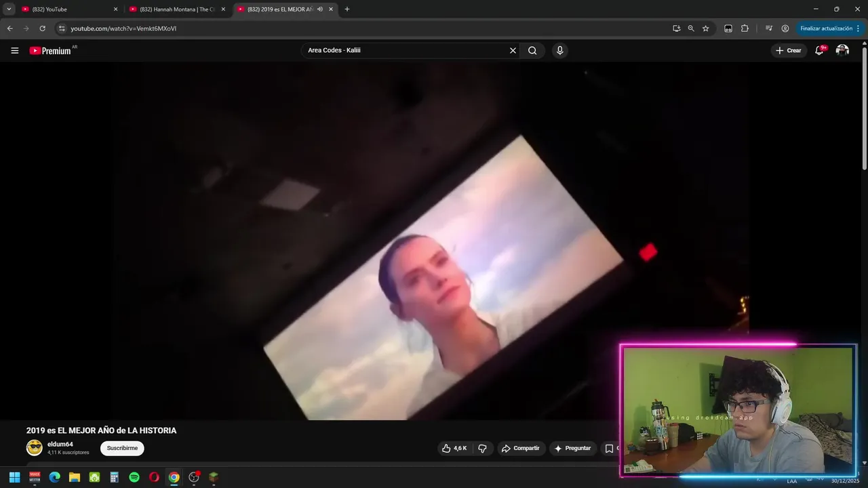Pause the video by clicking the player
The image size is (868, 488).
point(431,241)
